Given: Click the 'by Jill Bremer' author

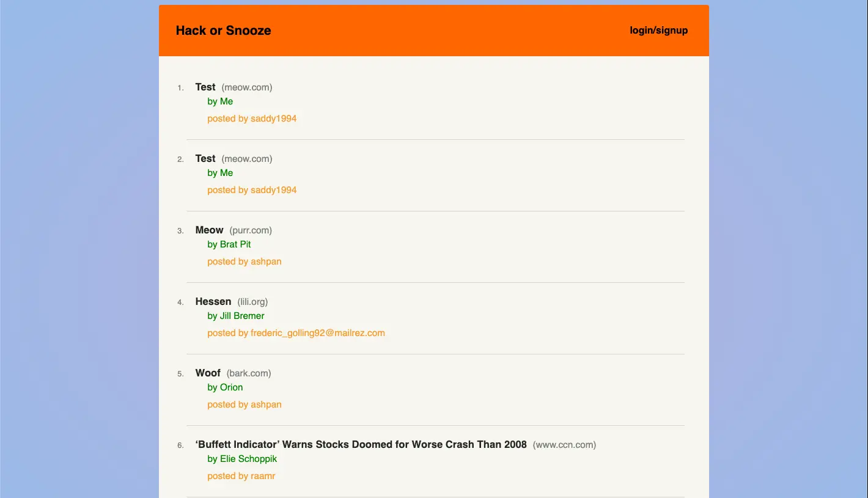Looking at the screenshot, I should [236, 316].
